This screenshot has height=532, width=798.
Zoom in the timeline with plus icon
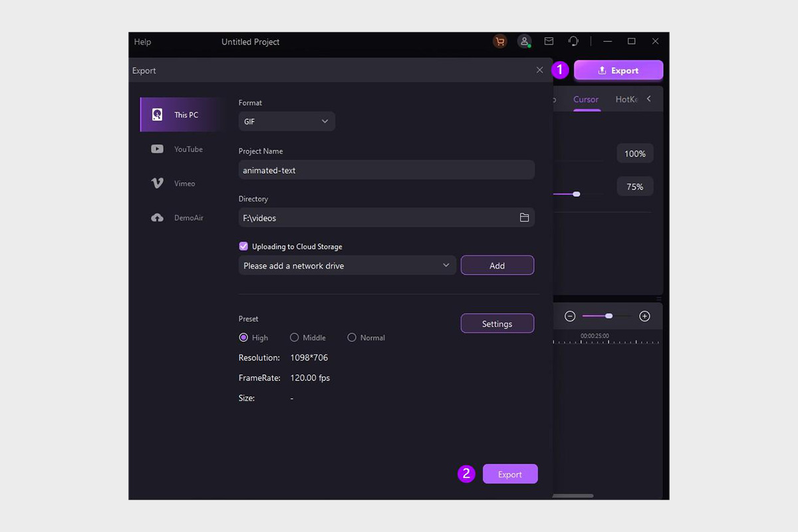pos(644,317)
